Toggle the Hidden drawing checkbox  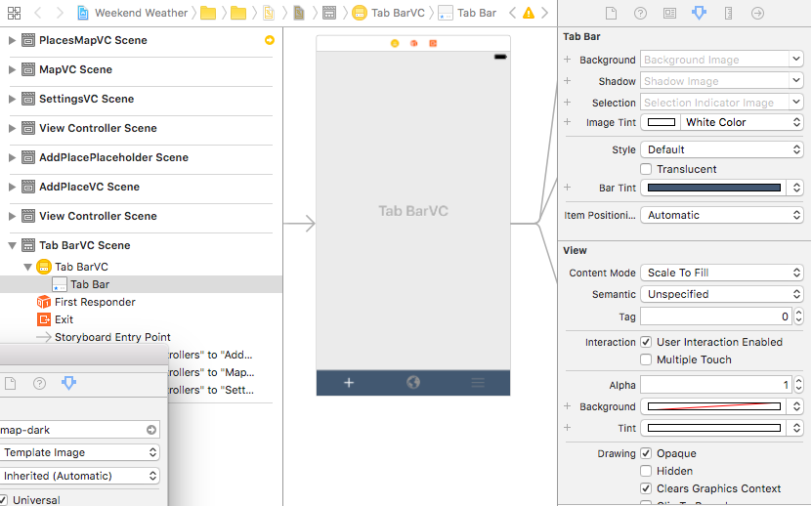(x=646, y=471)
